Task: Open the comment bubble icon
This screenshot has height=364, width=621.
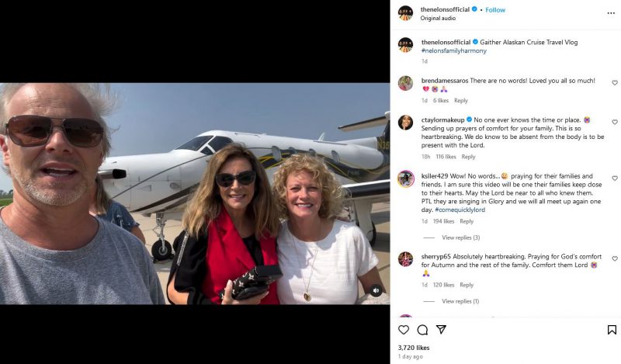Action: click(x=422, y=330)
